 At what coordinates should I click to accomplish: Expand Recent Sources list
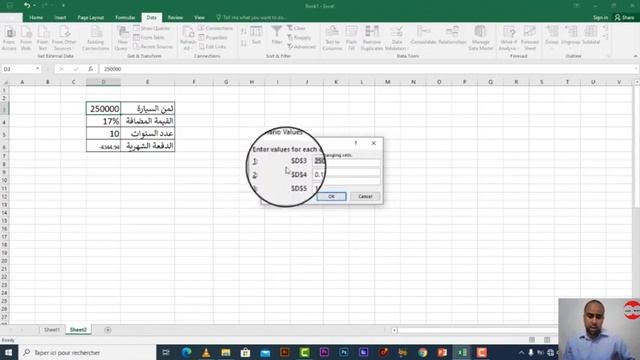(153, 47)
